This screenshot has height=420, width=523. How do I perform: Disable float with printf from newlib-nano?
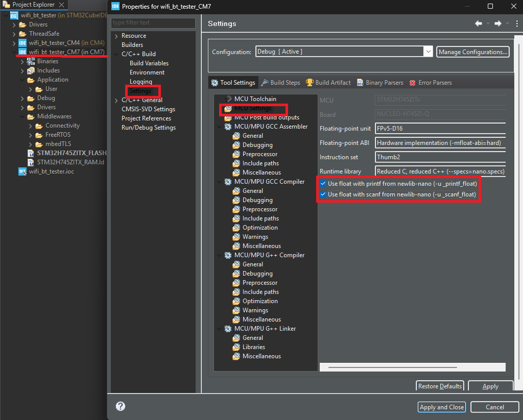pos(323,184)
